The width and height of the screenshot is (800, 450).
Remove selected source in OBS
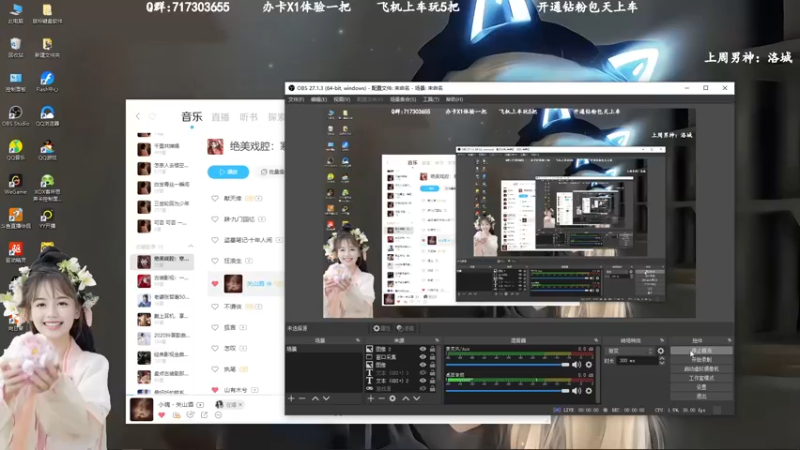(381, 398)
